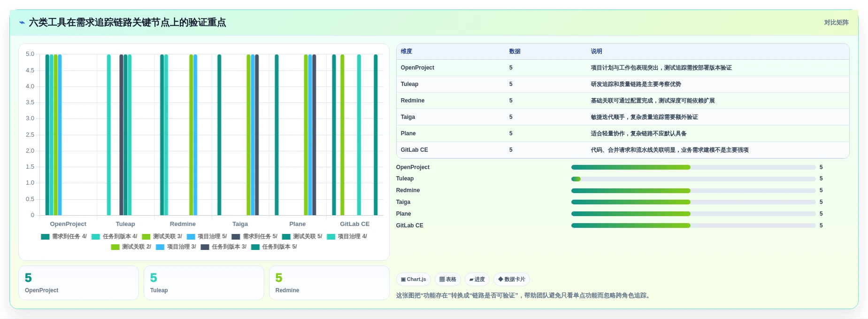Click the 维度 column header
868x319 pixels.
click(407, 52)
